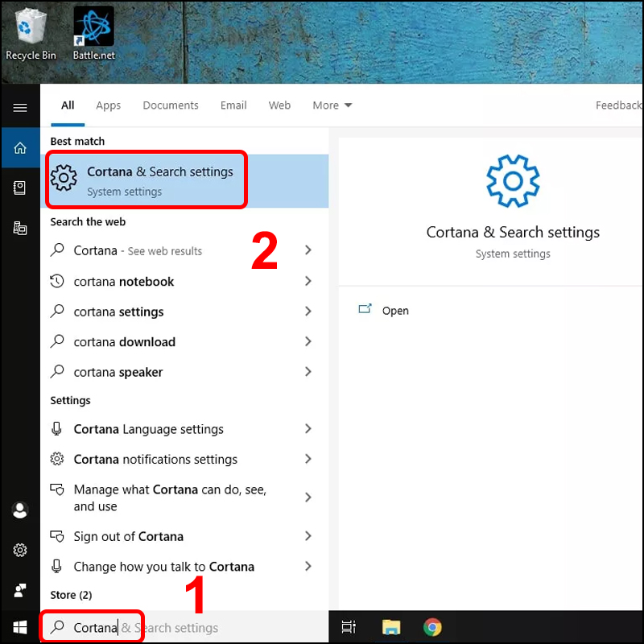Click the Open icon in preview pane
The width and height of the screenshot is (644, 644).
tap(365, 309)
